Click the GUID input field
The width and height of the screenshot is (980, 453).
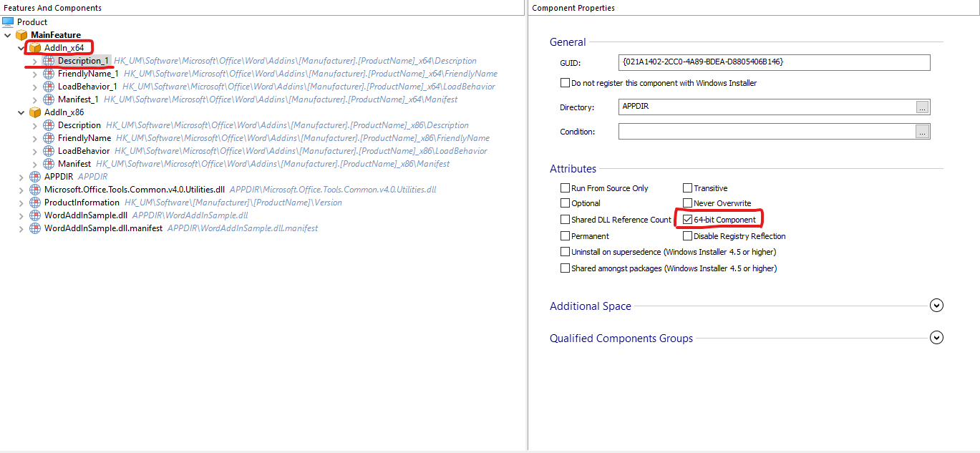click(774, 62)
